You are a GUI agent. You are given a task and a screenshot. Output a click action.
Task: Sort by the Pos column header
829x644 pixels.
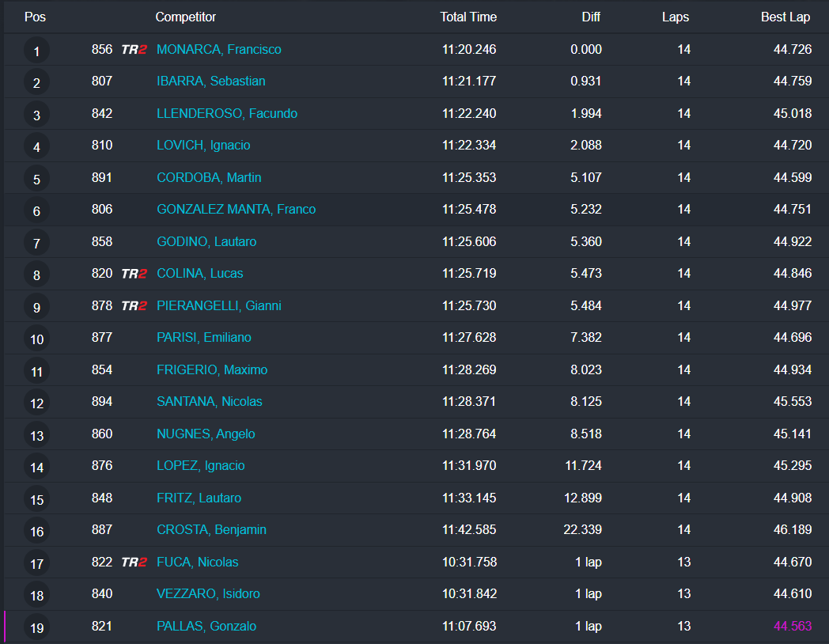(36, 17)
